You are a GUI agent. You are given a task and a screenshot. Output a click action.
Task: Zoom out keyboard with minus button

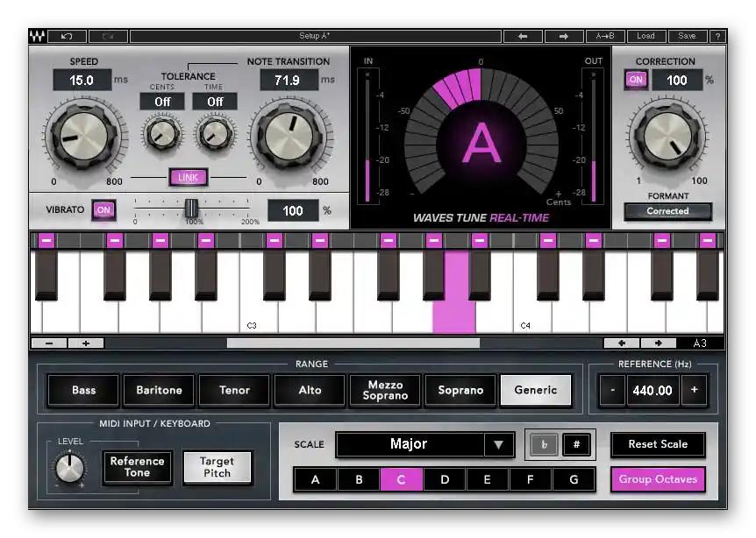(x=49, y=343)
